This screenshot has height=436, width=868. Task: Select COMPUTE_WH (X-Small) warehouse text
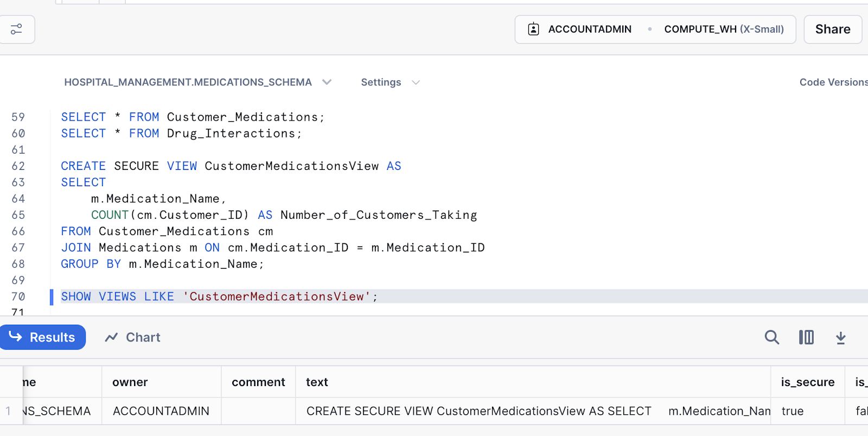point(724,29)
